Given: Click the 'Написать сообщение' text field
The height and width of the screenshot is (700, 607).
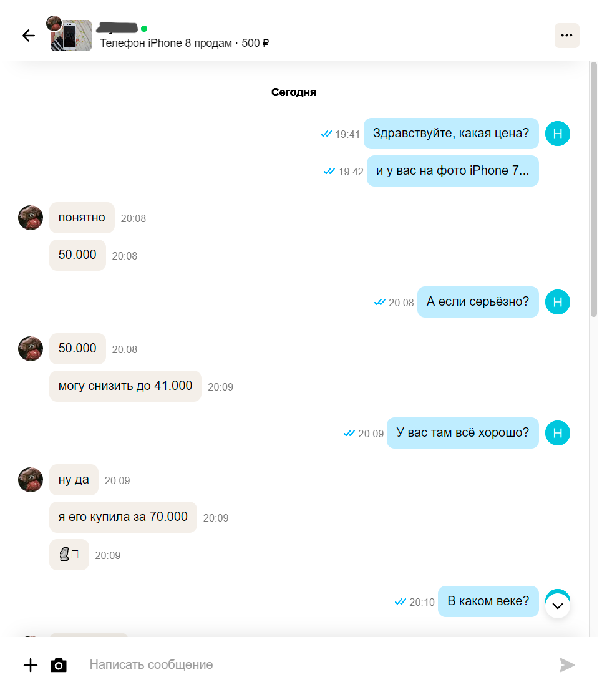Looking at the screenshot, I should click(313, 664).
